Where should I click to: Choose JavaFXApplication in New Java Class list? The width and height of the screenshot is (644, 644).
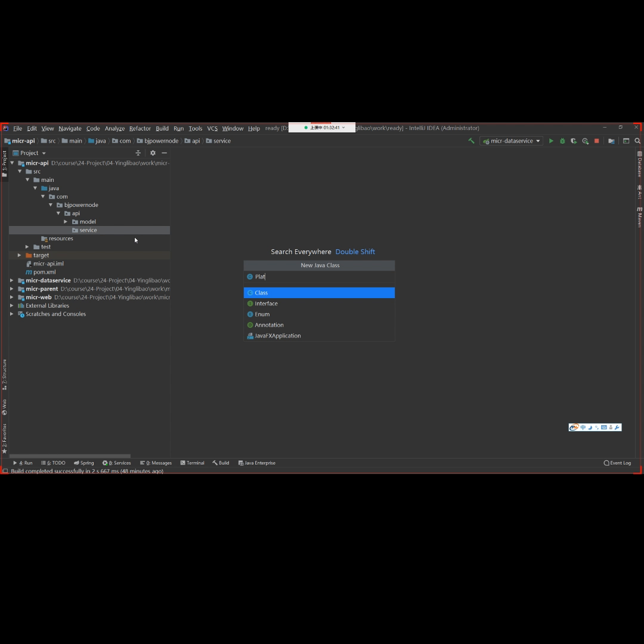pos(319,336)
